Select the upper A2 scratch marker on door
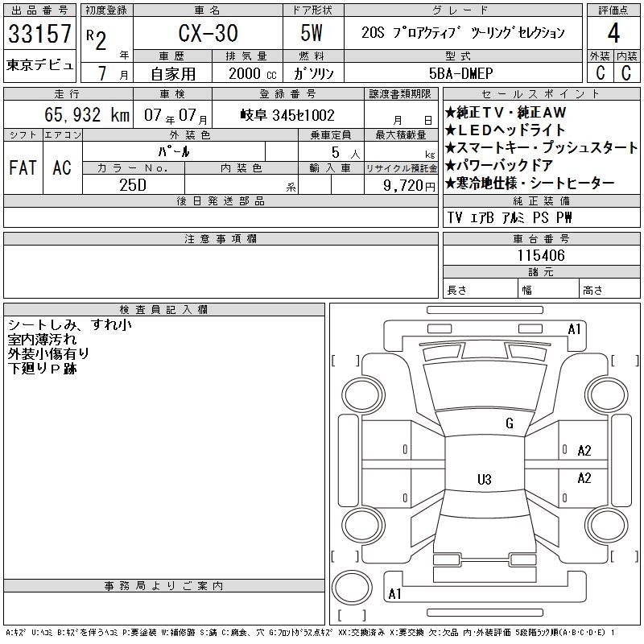Screen dimensions: 644x644 coord(584,451)
